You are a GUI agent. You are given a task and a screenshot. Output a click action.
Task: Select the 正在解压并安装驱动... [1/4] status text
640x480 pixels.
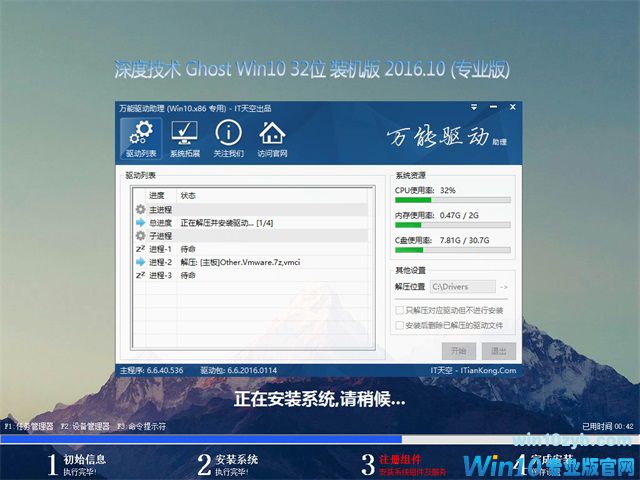227,223
